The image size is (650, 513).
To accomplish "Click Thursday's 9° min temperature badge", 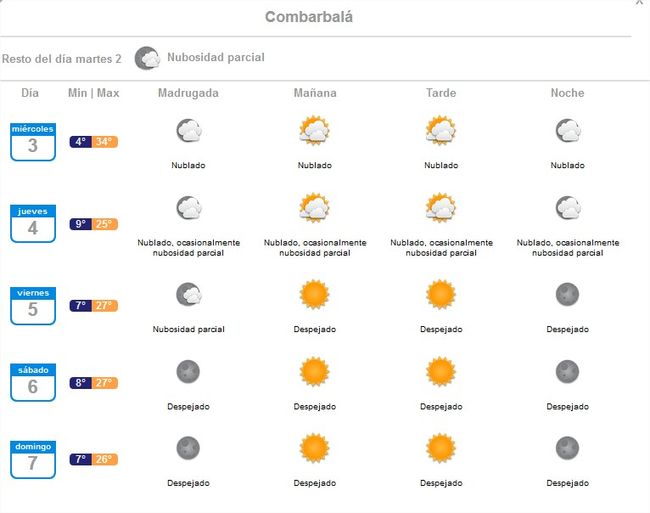I will (81, 224).
